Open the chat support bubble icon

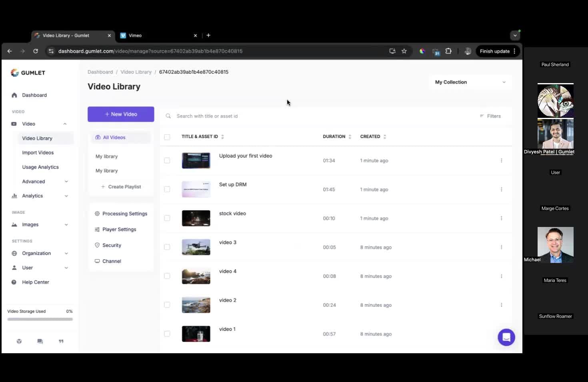tap(506, 337)
